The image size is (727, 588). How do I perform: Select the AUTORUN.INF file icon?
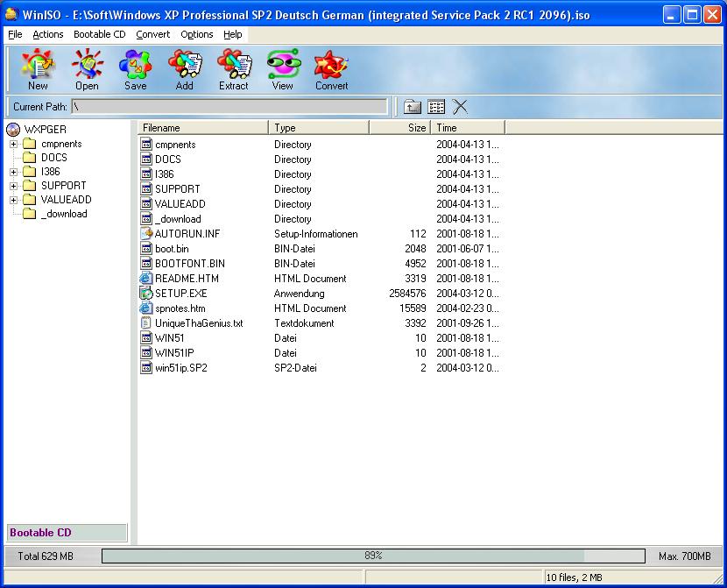pyautogui.click(x=146, y=233)
